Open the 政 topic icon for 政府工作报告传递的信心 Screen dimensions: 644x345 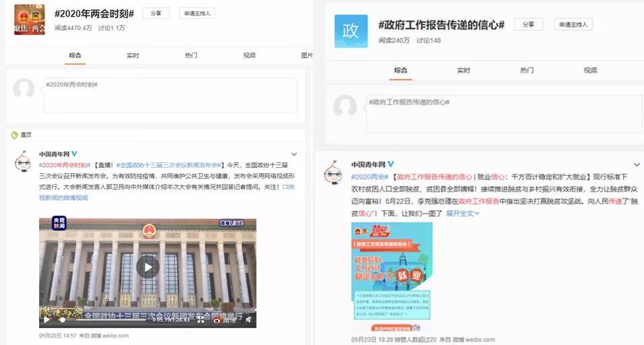point(351,31)
